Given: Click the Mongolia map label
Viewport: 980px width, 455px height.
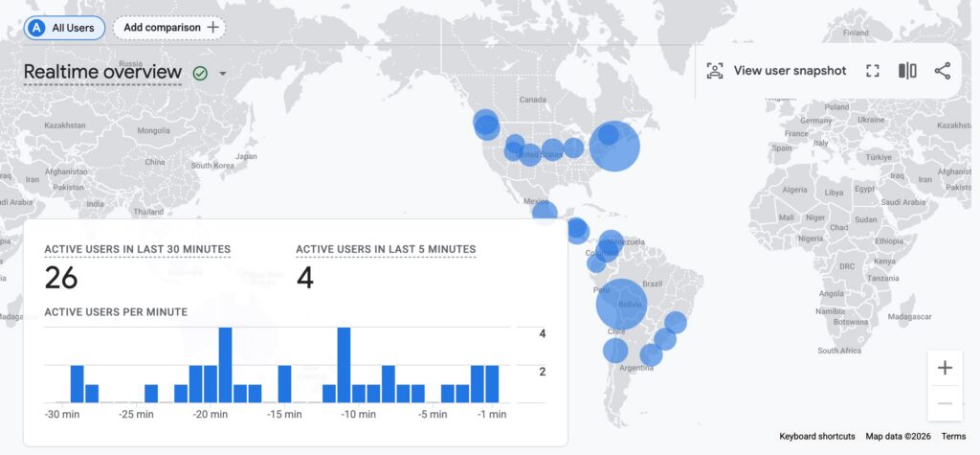Looking at the screenshot, I should (153, 131).
